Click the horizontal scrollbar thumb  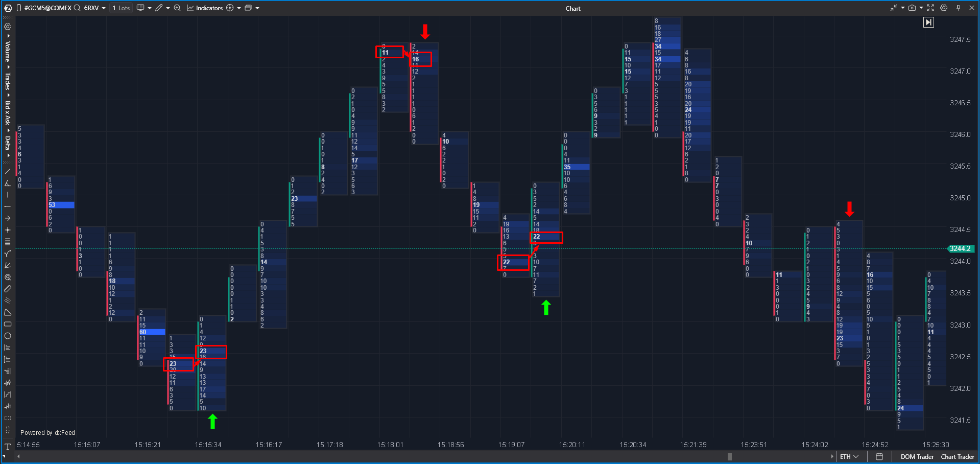(729, 456)
